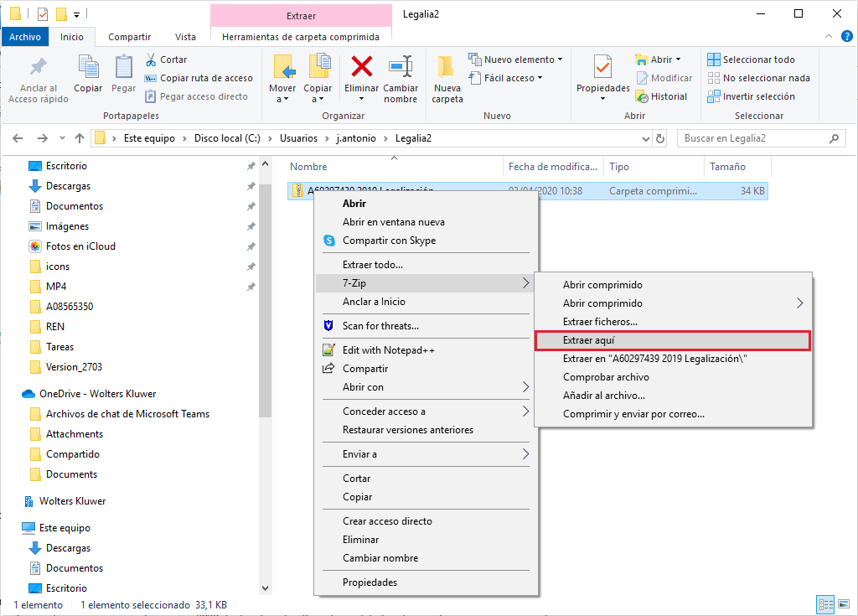Open the Historial icon in the Abrir group
Viewport: 858px width, 616px height.
[x=642, y=97]
